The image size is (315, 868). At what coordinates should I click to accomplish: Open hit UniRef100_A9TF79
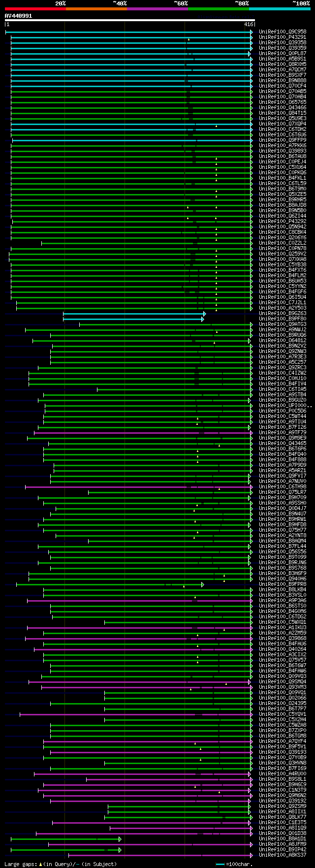pos(283,433)
